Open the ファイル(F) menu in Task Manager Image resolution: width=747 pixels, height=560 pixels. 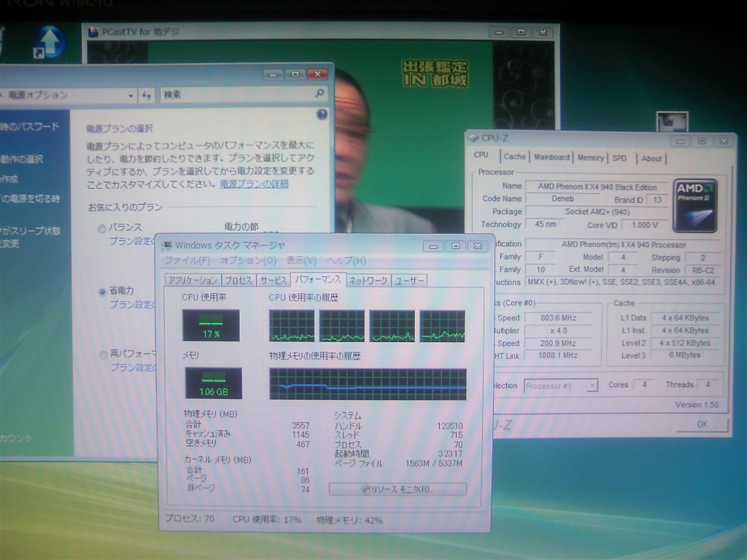tap(187, 260)
